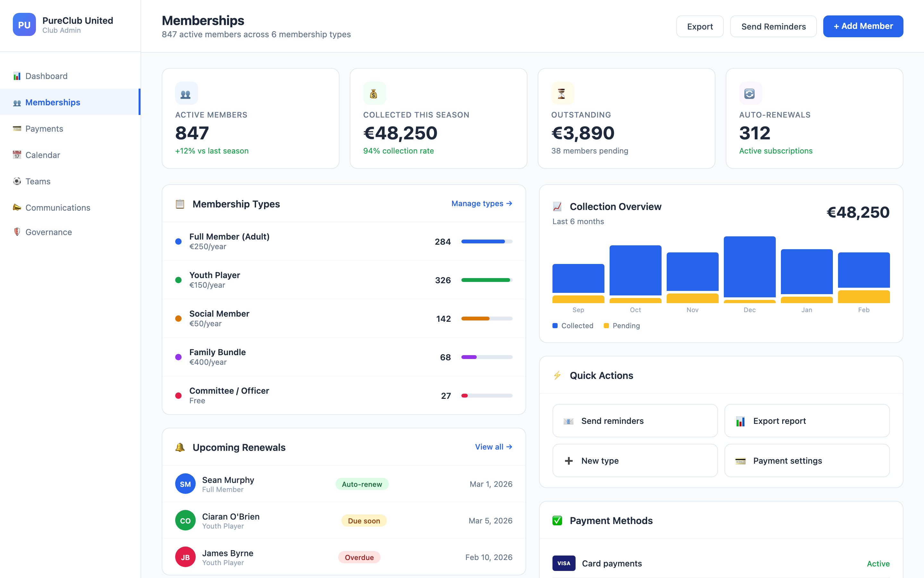This screenshot has height=578, width=924.
Task: Click the bell icon beside Upcoming Renewals
Action: [180, 447]
